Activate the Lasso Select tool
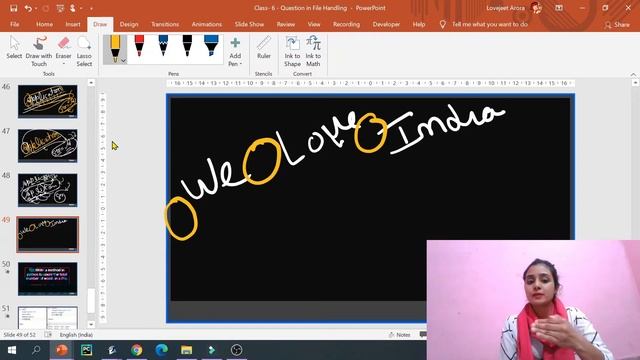The width and height of the screenshot is (640, 360). [x=84, y=51]
